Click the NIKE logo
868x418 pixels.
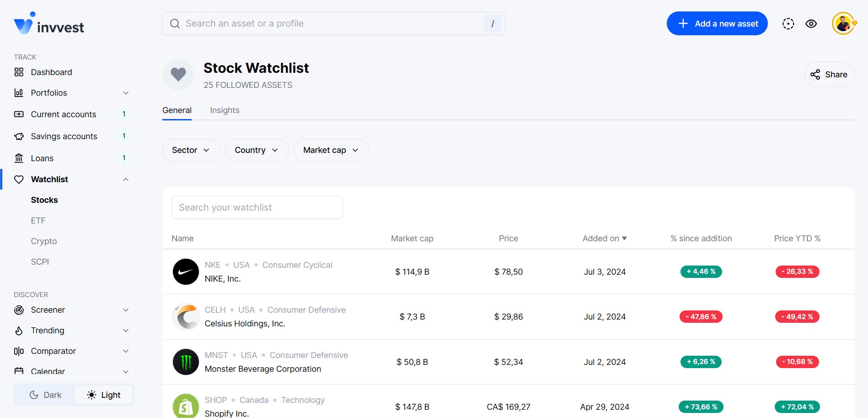click(x=186, y=272)
